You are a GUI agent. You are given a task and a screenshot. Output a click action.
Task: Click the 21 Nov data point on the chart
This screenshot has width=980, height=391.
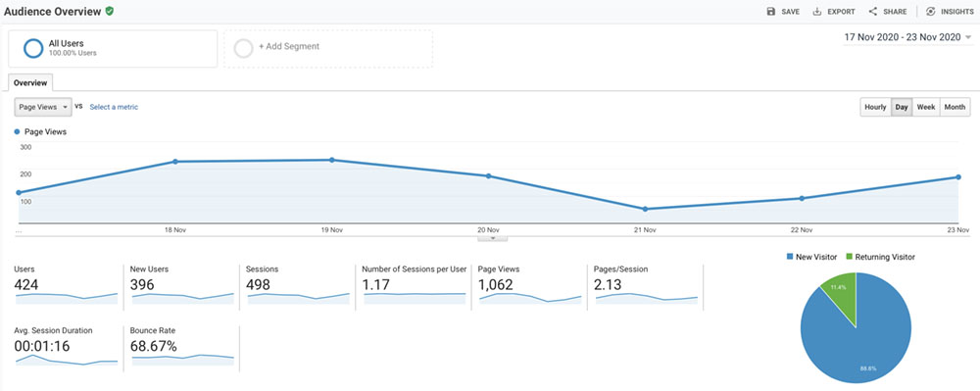(x=645, y=209)
